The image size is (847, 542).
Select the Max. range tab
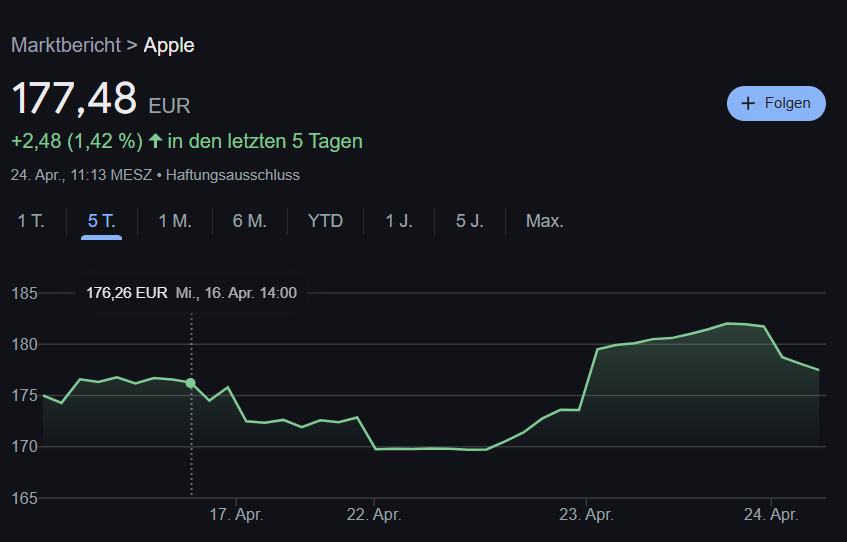(544, 221)
